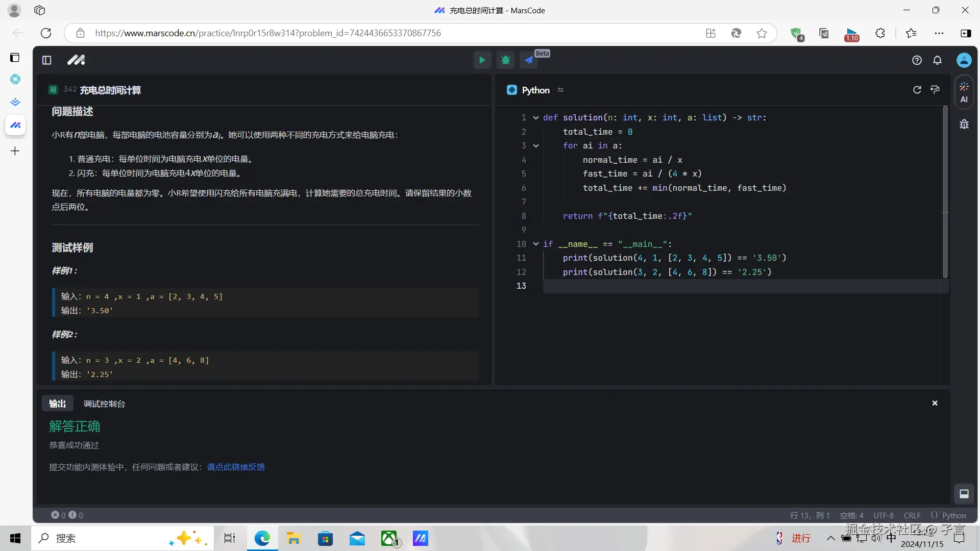Open the language switcher next to Python
The height and width of the screenshot is (551, 980).
pyautogui.click(x=560, y=90)
